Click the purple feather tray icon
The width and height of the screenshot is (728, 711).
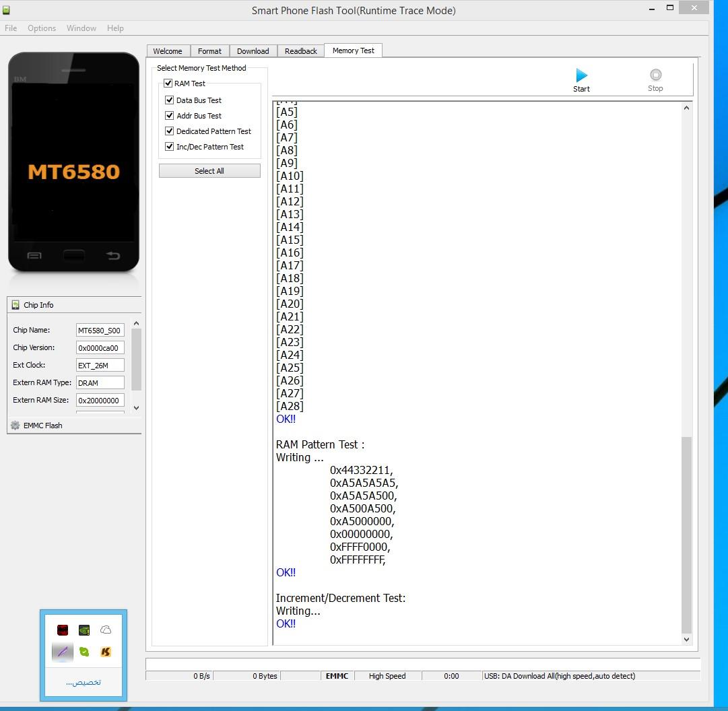point(63,652)
